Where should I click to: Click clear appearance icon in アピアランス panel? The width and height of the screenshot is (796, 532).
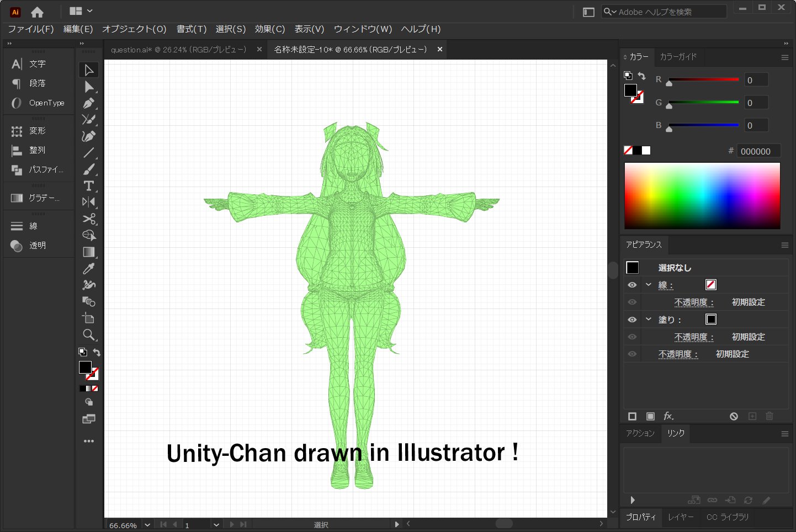(734, 416)
